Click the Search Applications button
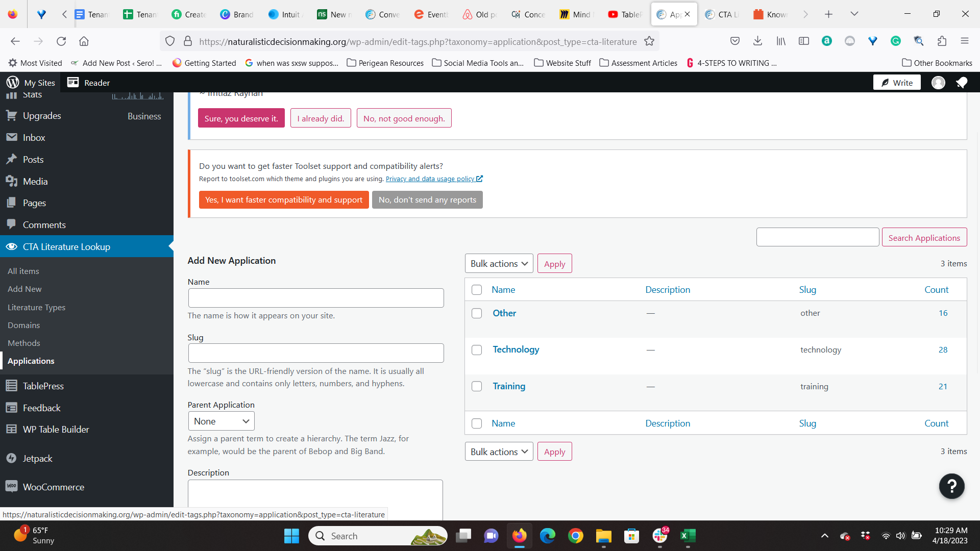The height and width of the screenshot is (551, 980). click(924, 238)
